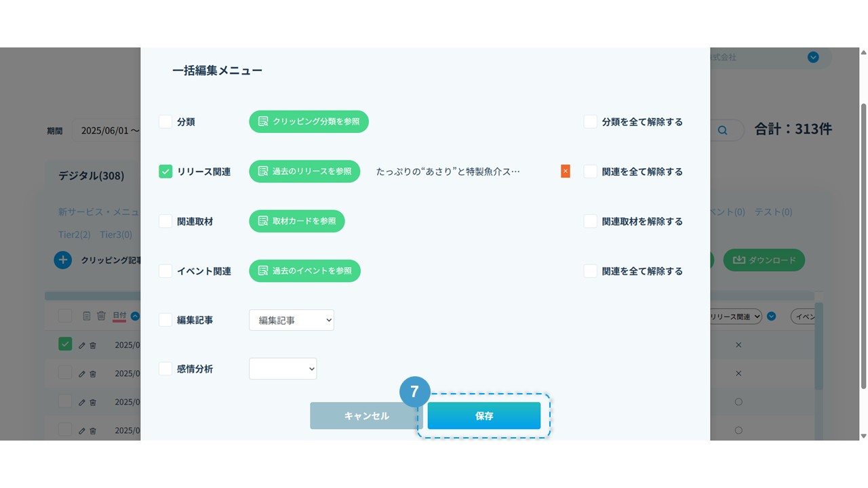Image resolution: width=868 pixels, height=488 pixels.
Task: Click the pencil edit icon on the checked row
Action: [x=82, y=345]
